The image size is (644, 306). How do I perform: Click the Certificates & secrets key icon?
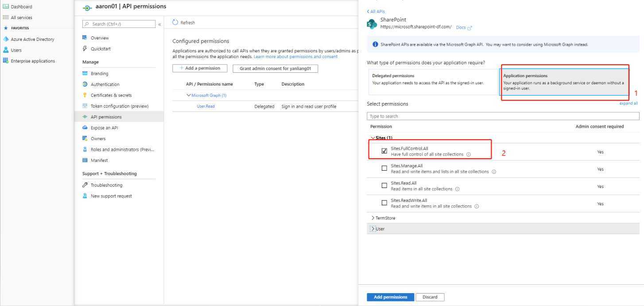click(85, 95)
